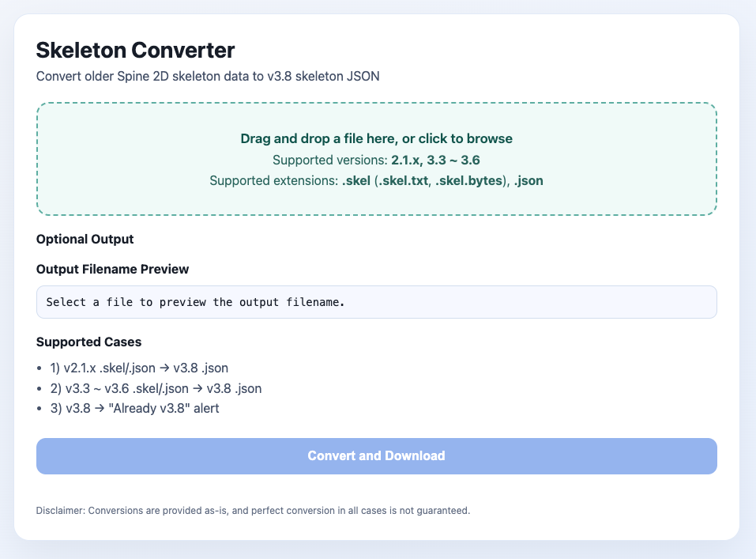Click the Supported Cases heading

(88, 342)
